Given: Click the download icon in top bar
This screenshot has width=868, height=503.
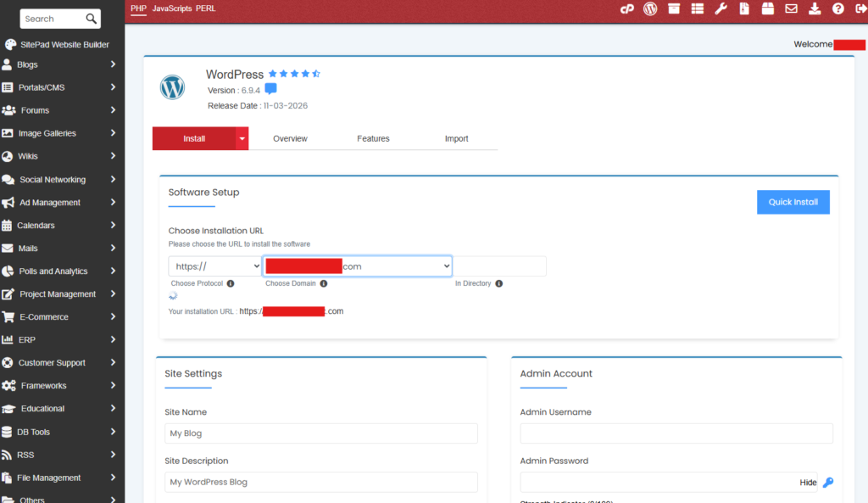Looking at the screenshot, I should [815, 9].
